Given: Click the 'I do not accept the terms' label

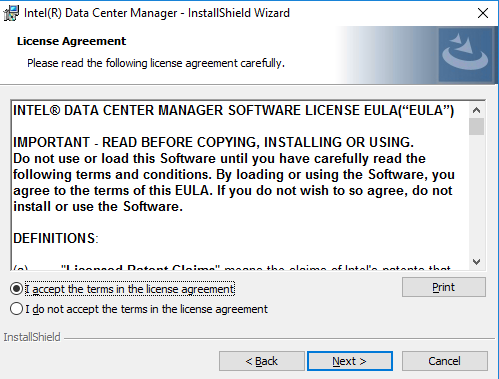Looking at the screenshot, I should [147, 309].
